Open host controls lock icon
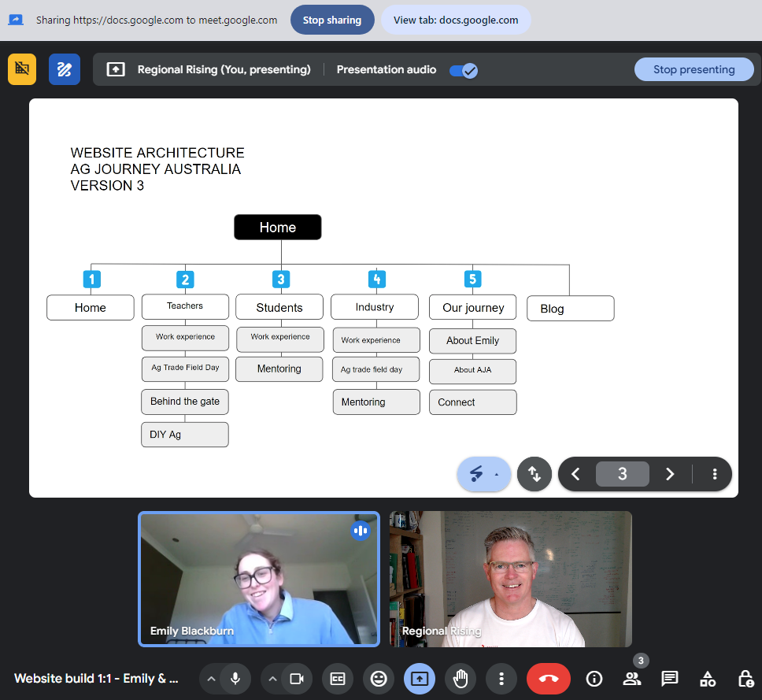The height and width of the screenshot is (700, 762). (745, 679)
